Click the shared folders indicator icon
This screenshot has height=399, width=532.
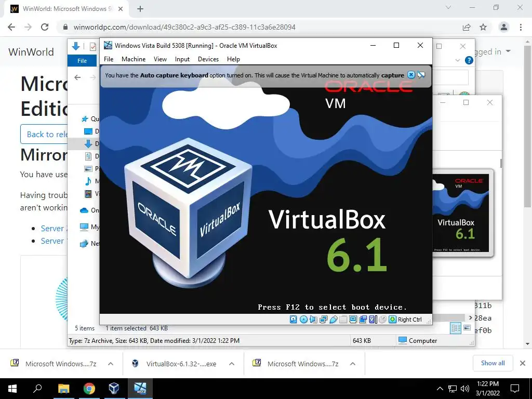pos(343,320)
